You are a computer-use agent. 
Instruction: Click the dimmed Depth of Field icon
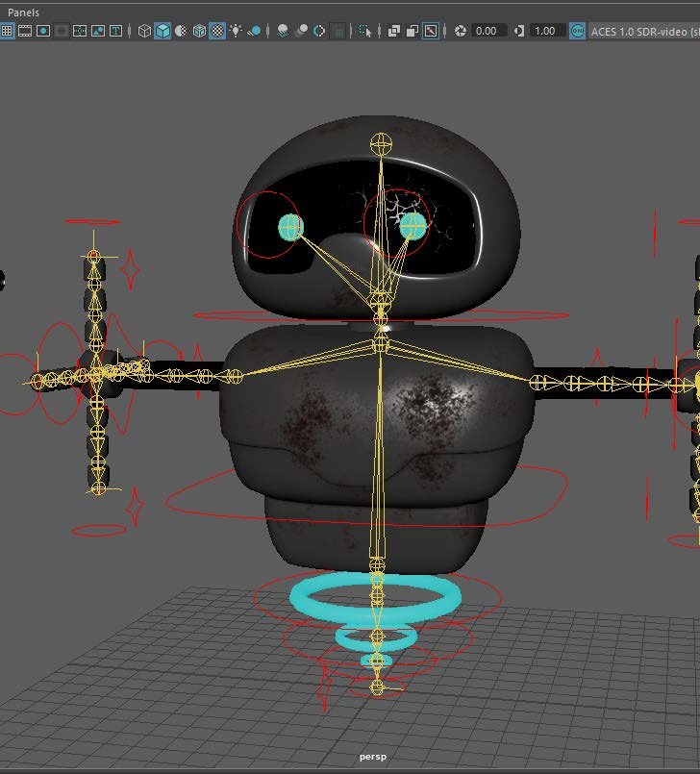[x=337, y=31]
